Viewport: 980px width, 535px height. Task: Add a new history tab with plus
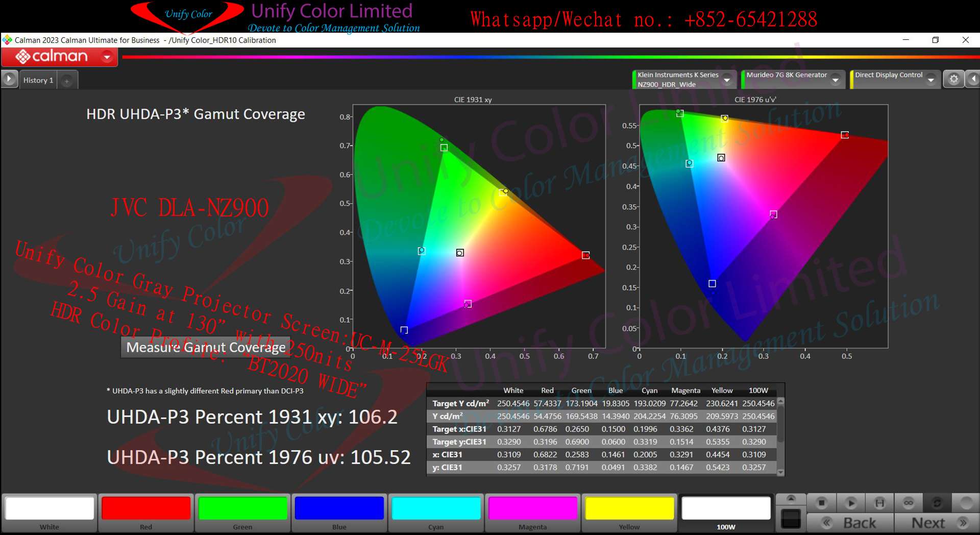point(67,81)
